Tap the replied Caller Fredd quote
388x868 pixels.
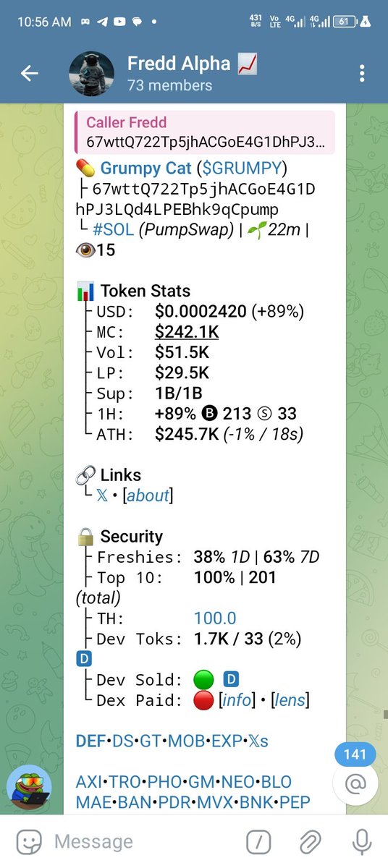coord(205,132)
